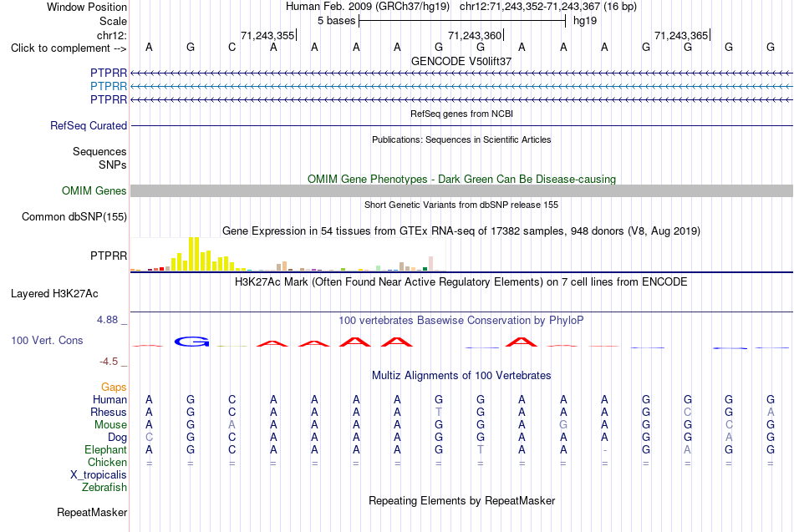Click '100 vertebrates Basewise Conservation by PhyloP' title
Viewport: 794px width, 532px height.
click(461, 321)
